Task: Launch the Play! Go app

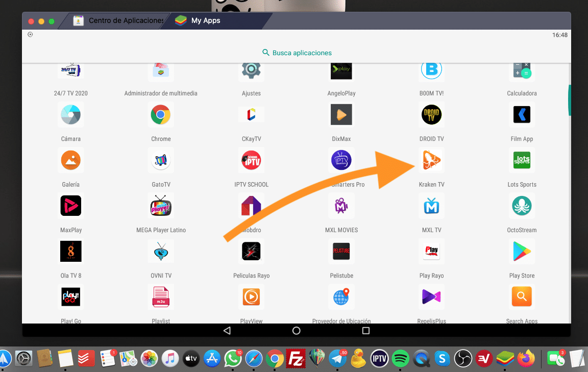Action: click(70, 296)
